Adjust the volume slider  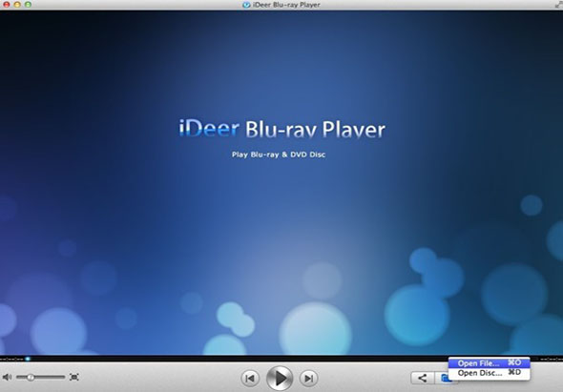pyautogui.click(x=40, y=377)
